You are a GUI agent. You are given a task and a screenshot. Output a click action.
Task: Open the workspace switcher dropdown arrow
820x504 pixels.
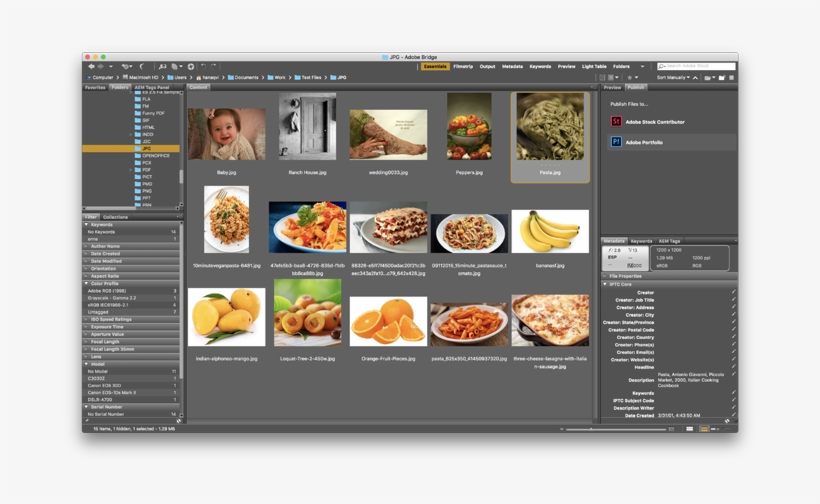643,66
